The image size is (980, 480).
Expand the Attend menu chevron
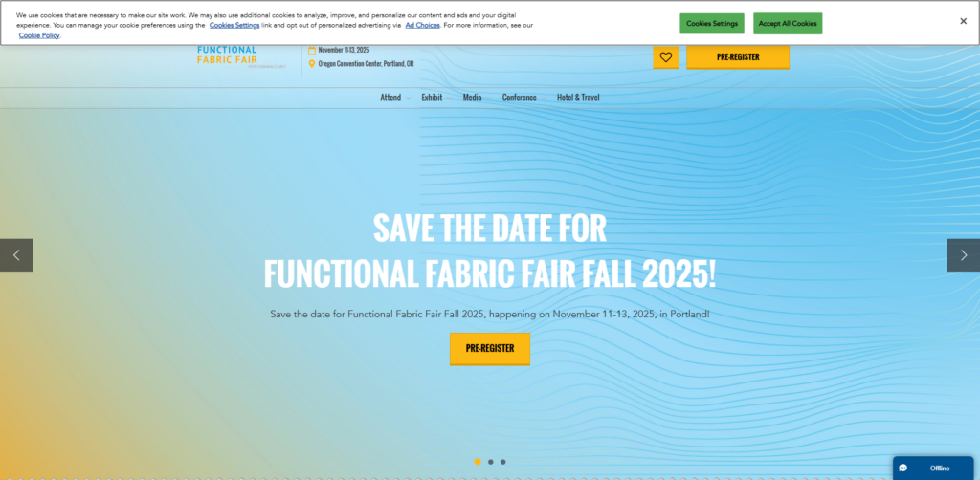coord(408,98)
